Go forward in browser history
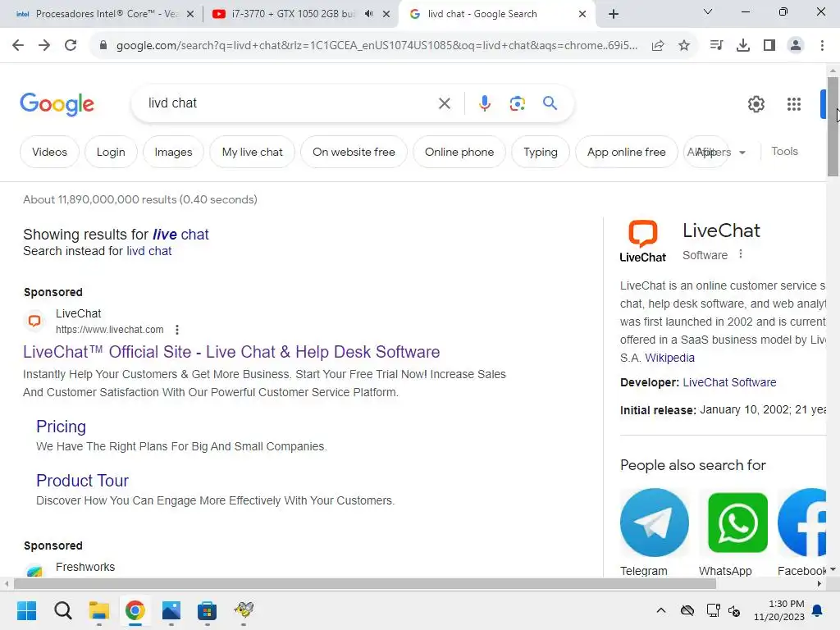Viewport: 840px width, 630px height. [x=44, y=46]
